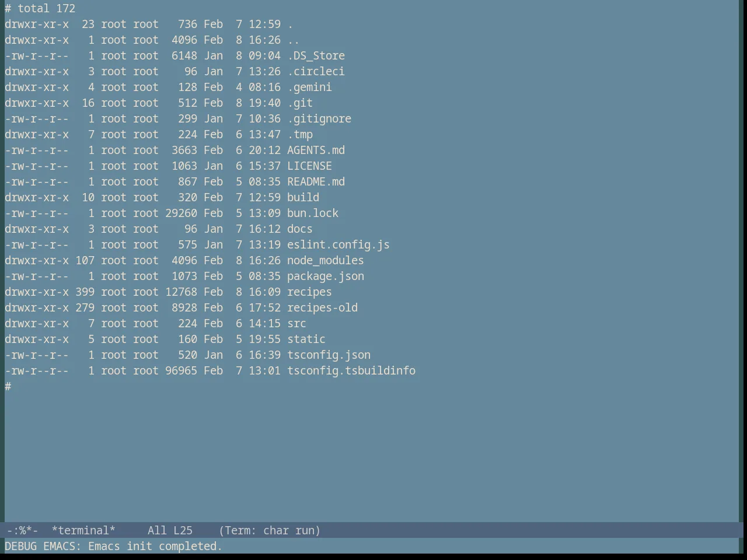This screenshot has width=747, height=560.
Task: Click the LICENSE file name
Action: coord(309,166)
